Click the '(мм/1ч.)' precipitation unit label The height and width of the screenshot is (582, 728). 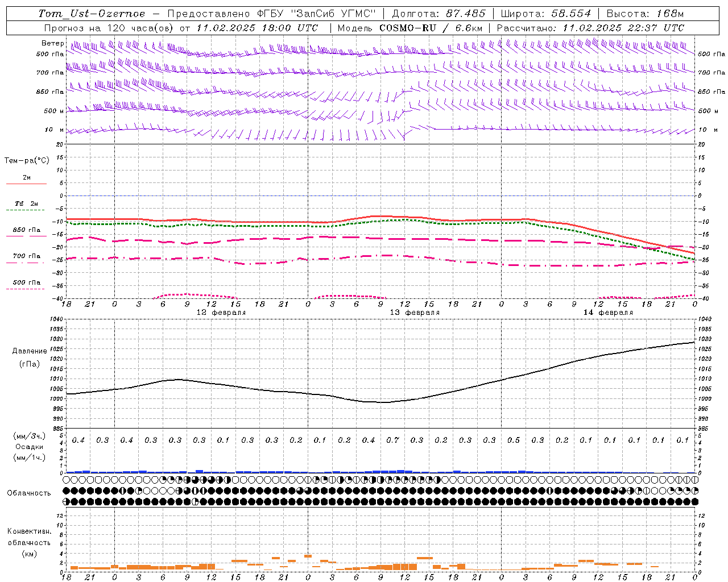[29, 458]
